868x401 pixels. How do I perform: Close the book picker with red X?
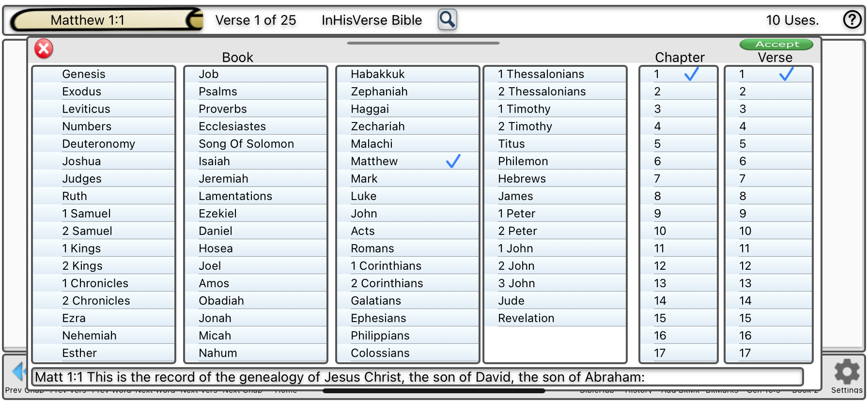tap(44, 48)
